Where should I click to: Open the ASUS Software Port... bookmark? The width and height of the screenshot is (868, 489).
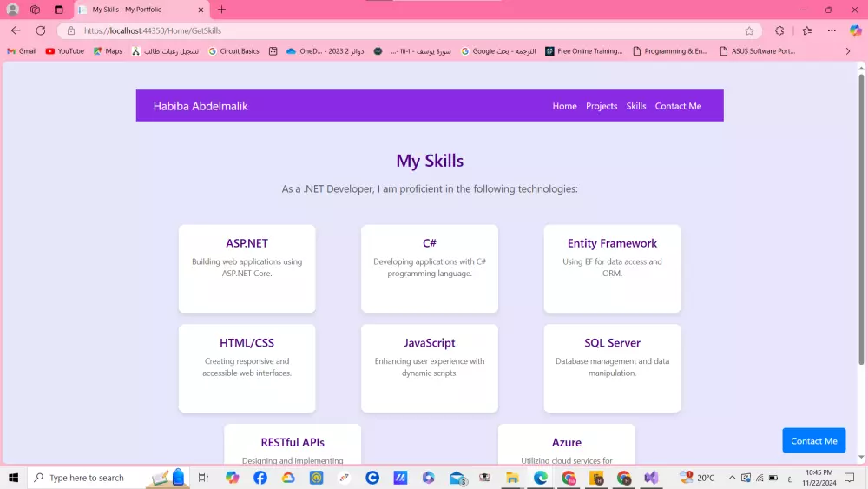[x=757, y=51]
